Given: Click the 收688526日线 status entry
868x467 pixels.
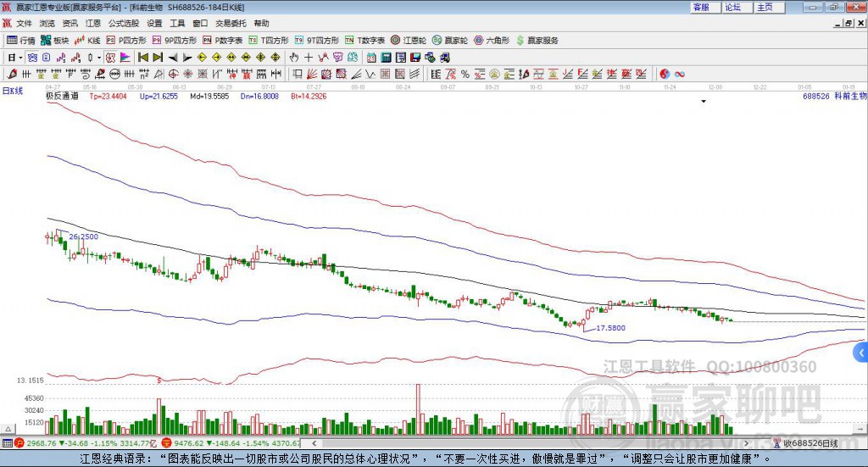Looking at the screenshot, I should [x=810, y=443].
